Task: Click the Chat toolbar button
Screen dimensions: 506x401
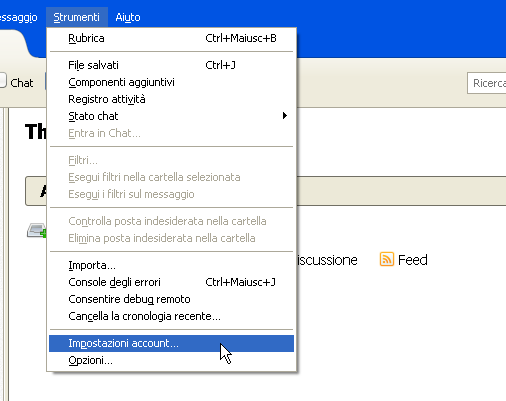Action: click(x=17, y=82)
